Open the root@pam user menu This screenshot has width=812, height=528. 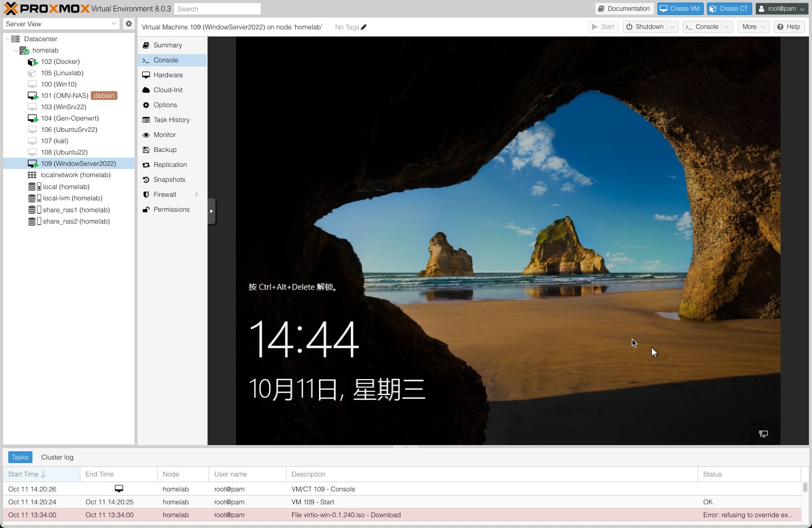pyautogui.click(x=782, y=9)
